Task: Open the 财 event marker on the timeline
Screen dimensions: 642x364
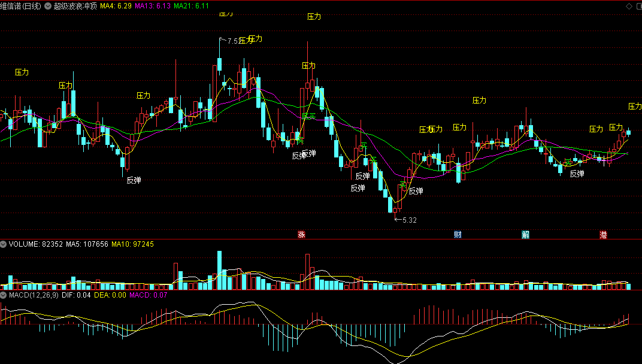Action: [458, 235]
